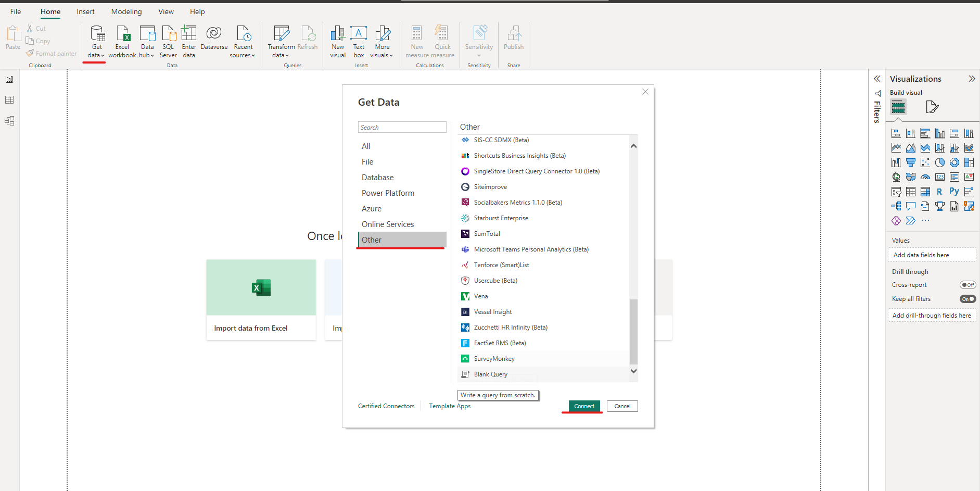Select the treemap visual
The width and height of the screenshot is (980, 491).
pyautogui.click(x=969, y=163)
